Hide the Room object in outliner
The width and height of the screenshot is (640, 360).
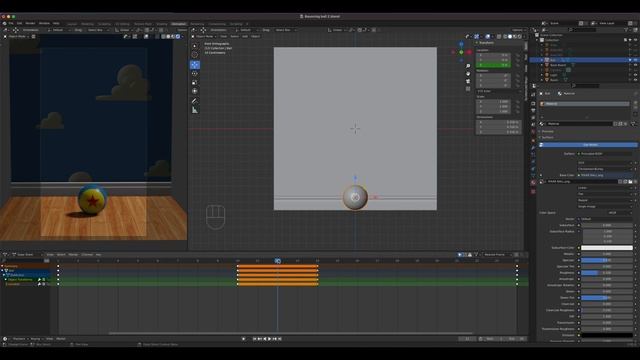tap(635, 80)
